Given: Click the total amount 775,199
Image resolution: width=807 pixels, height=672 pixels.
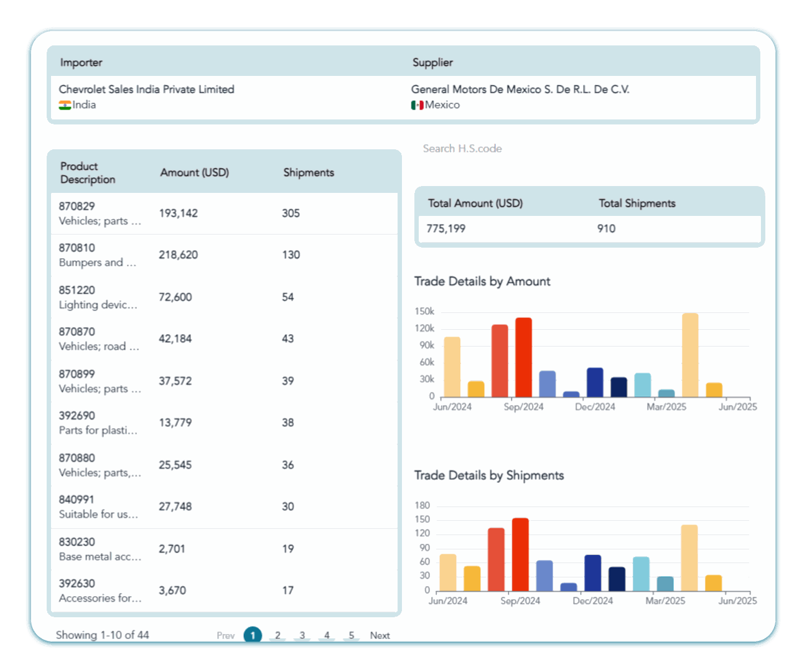Looking at the screenshot, I should pyautogui.click(x=446, y=229).
